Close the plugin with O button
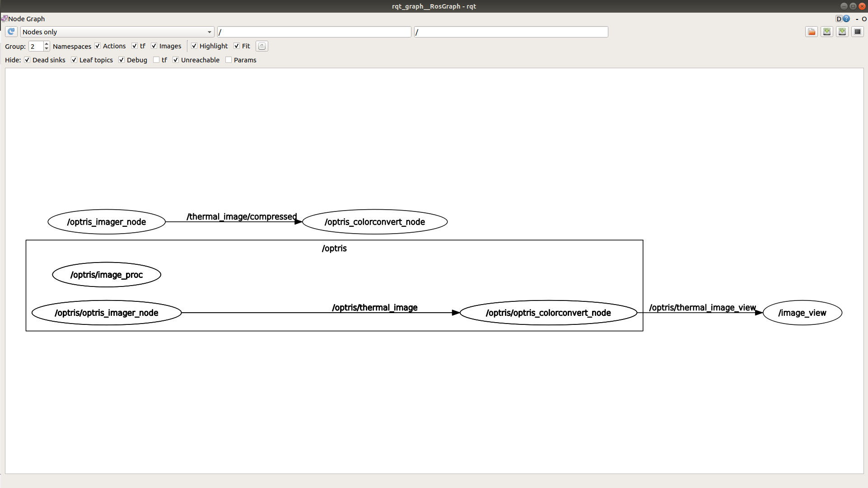Image resolution: width=868 pixels, height=488 pixels. click(864, 19)
